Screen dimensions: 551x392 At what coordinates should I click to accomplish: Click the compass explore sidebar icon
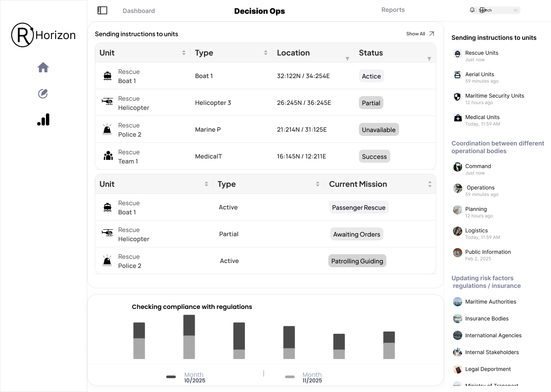(x=43, y=94)
